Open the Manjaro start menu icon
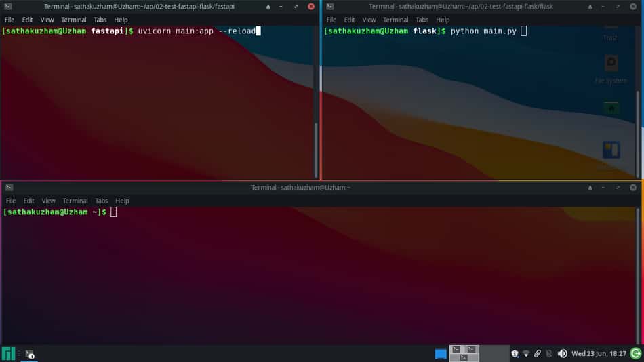The image size is (644, 362). [8, 354]
